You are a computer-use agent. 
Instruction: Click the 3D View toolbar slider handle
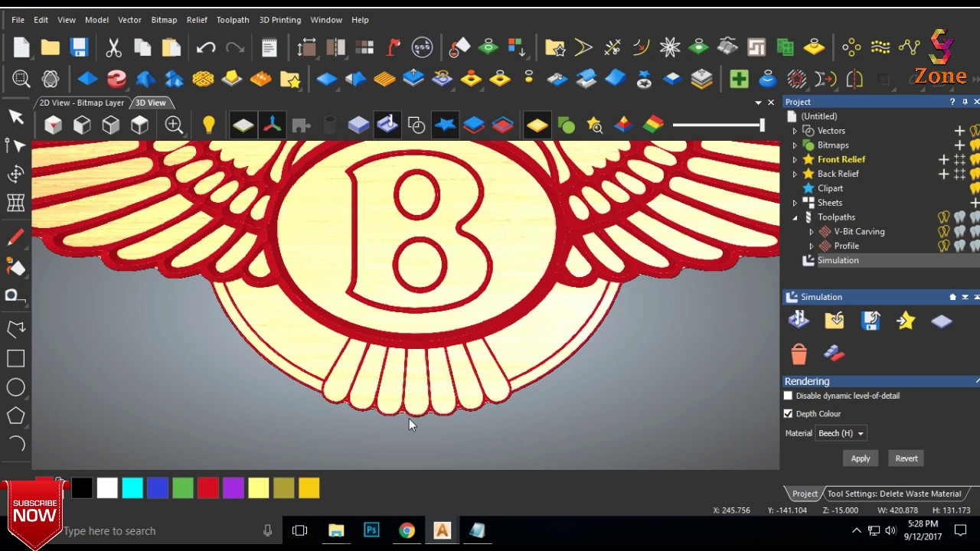[x=762, y=125]
